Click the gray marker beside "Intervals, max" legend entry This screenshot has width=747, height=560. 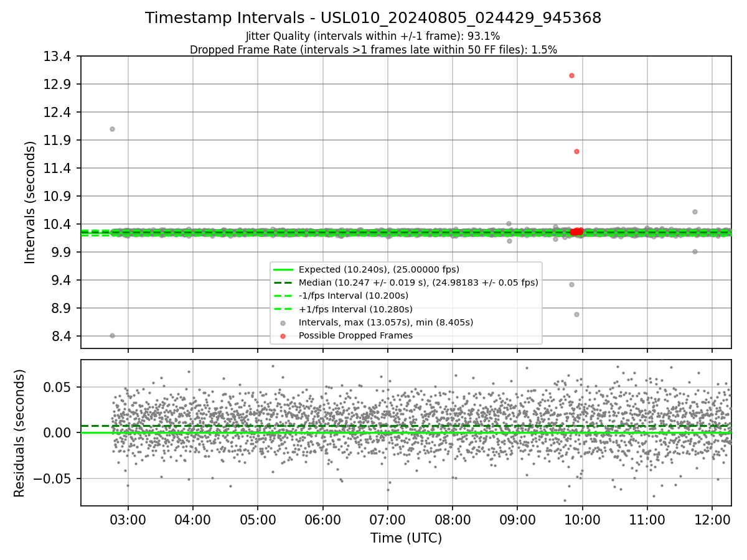pyautogui.click(x=283, y=323)
